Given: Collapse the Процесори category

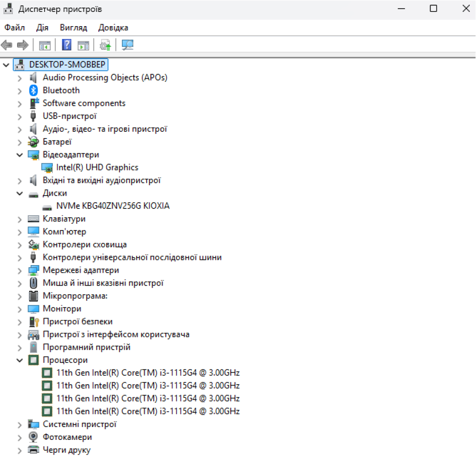Looking at the screenshot, I should click(x=20, y=360).
